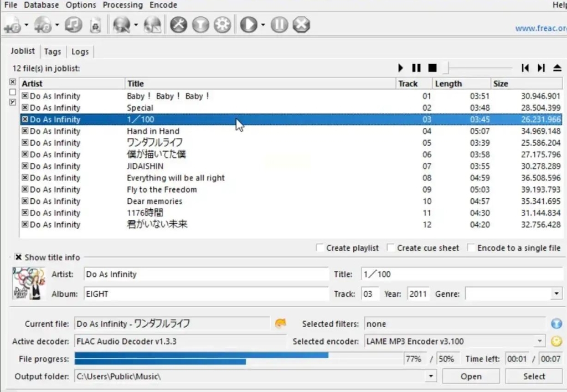Select the Everything will be all right row
The height and width of the screenshot is (392, 567).
291,178
